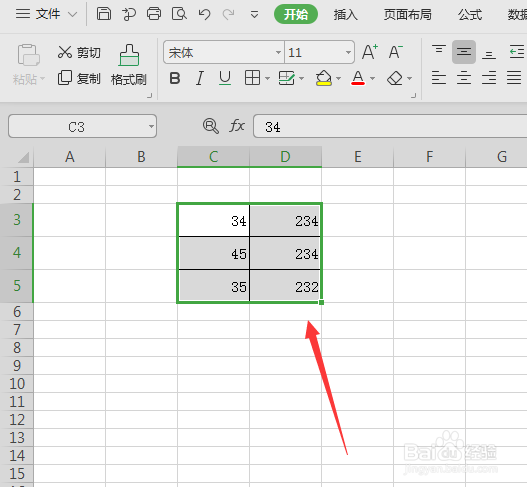Apply yellow fill color
Screen dimensions: 527x487
point(324,78)
